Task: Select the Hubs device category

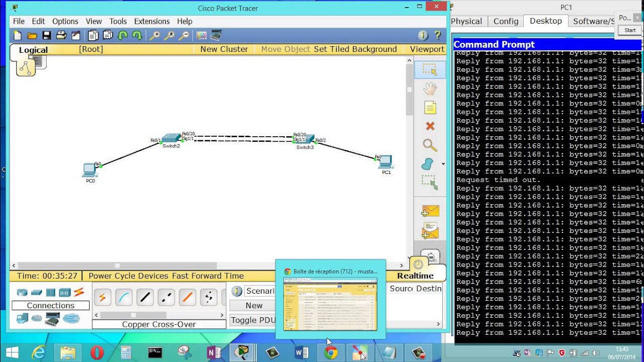Action: (x=50, y=293)
